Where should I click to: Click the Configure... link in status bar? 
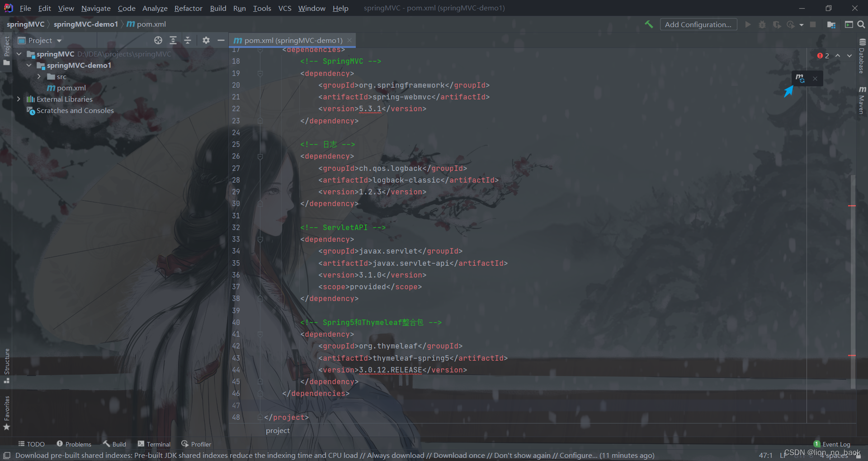[x=578, y=455]
